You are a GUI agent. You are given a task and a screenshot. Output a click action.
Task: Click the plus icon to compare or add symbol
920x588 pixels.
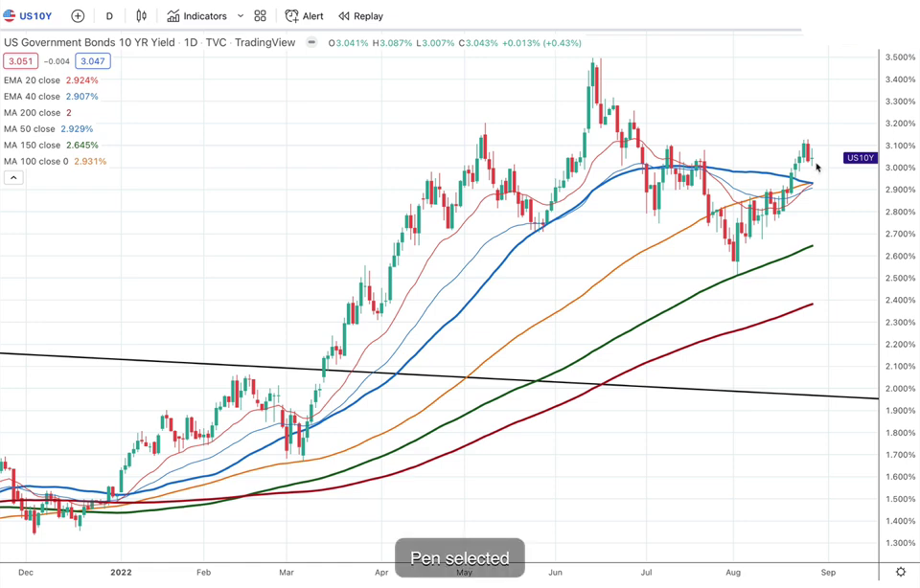(78, 16)
